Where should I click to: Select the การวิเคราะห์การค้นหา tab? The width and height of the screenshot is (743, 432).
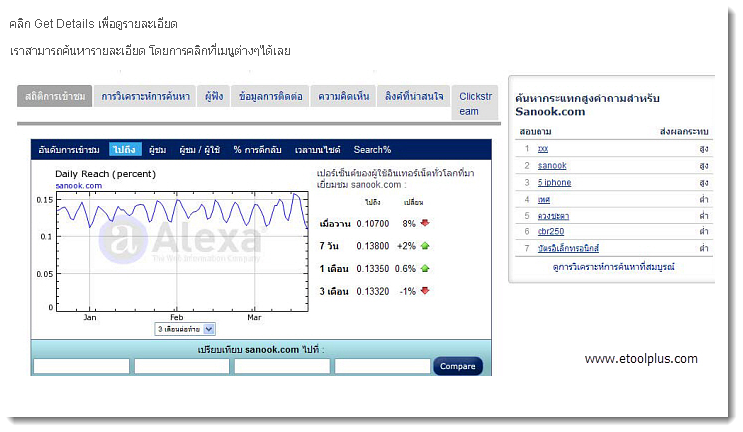click(144, 96)
